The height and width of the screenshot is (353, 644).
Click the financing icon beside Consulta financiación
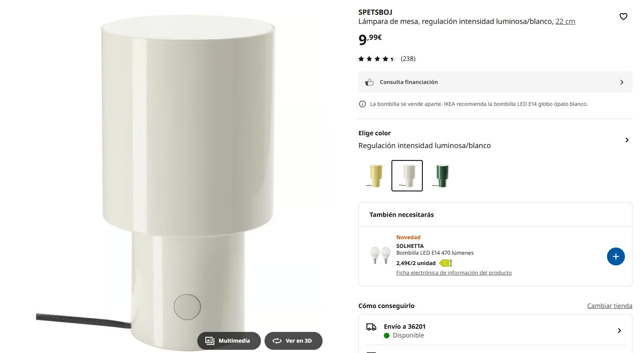(x=370, y=82)
